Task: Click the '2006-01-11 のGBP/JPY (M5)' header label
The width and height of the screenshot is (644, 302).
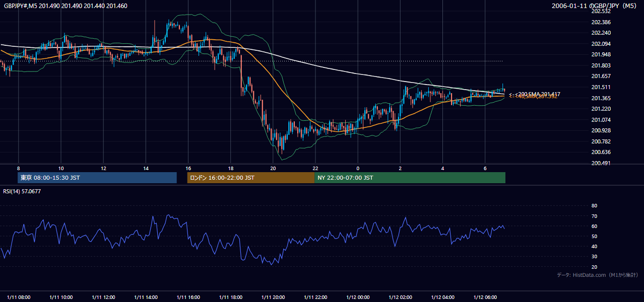Action: pyautogui.click(x=595, y=6)
